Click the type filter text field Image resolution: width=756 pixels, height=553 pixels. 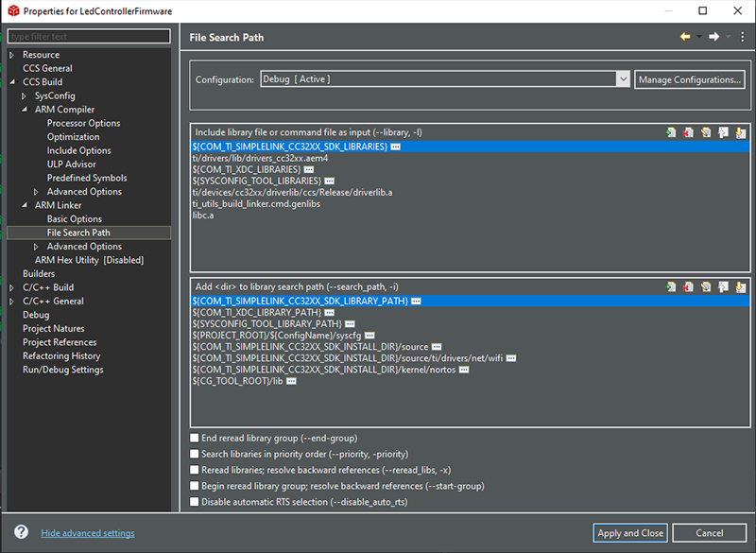pyautogui.click(x=89, y=36)
